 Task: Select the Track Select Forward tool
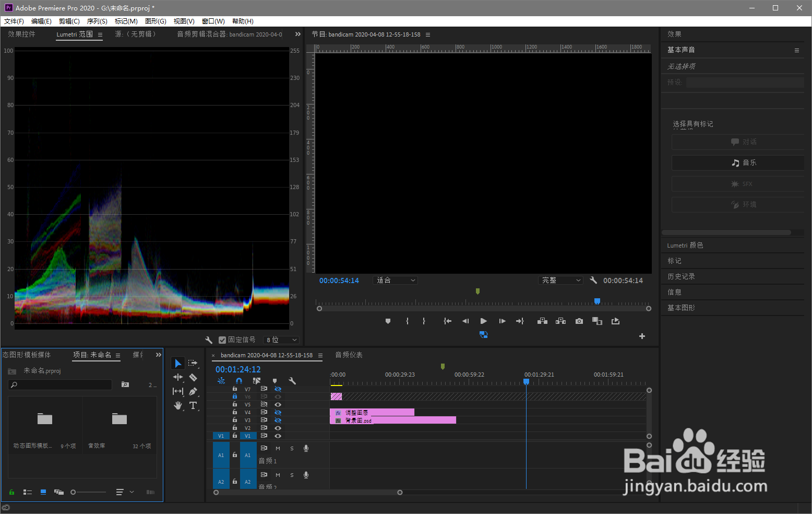[x=193, y=363]
